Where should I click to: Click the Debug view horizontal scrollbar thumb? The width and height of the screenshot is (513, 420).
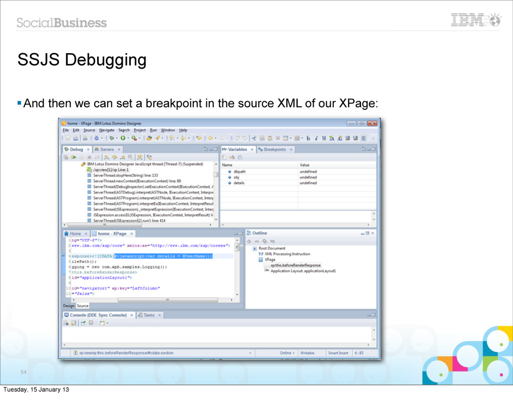click(x=105, y=225)
